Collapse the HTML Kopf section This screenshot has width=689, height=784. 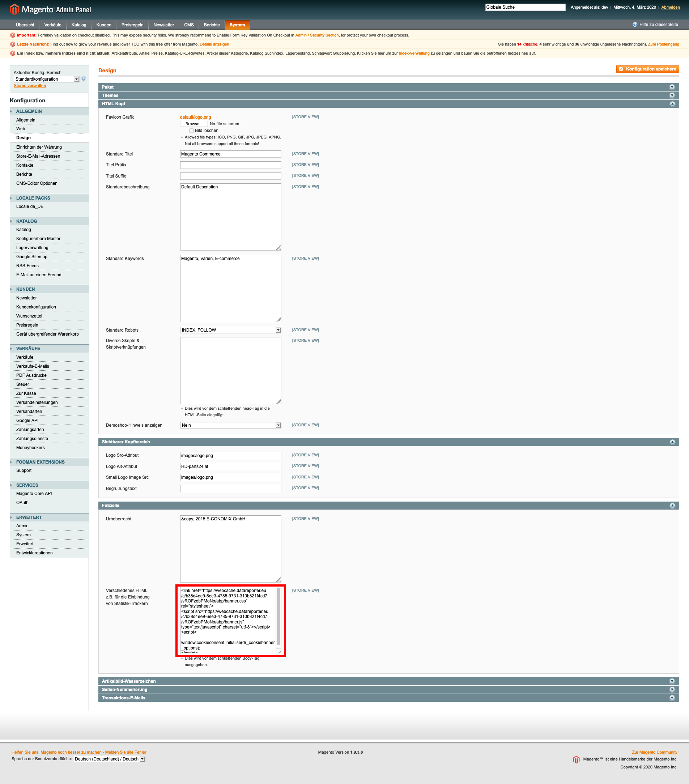tap(672, 103)
